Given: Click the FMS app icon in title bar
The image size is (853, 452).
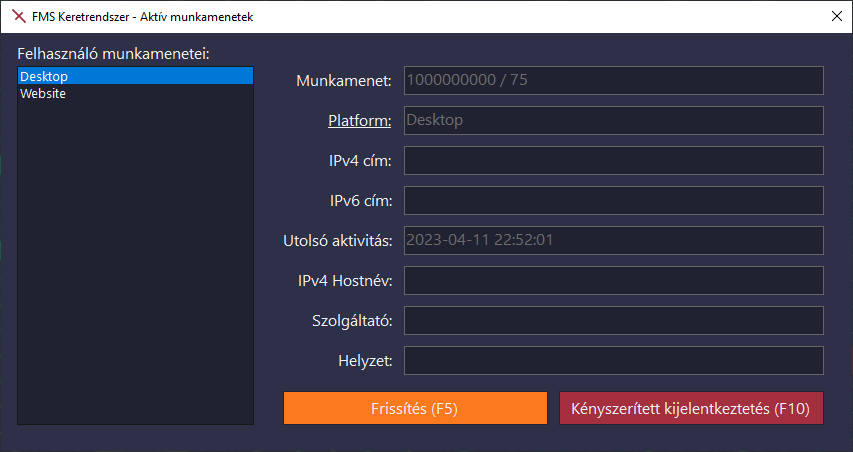Looking at the screenshot, I should pos(18,16).
